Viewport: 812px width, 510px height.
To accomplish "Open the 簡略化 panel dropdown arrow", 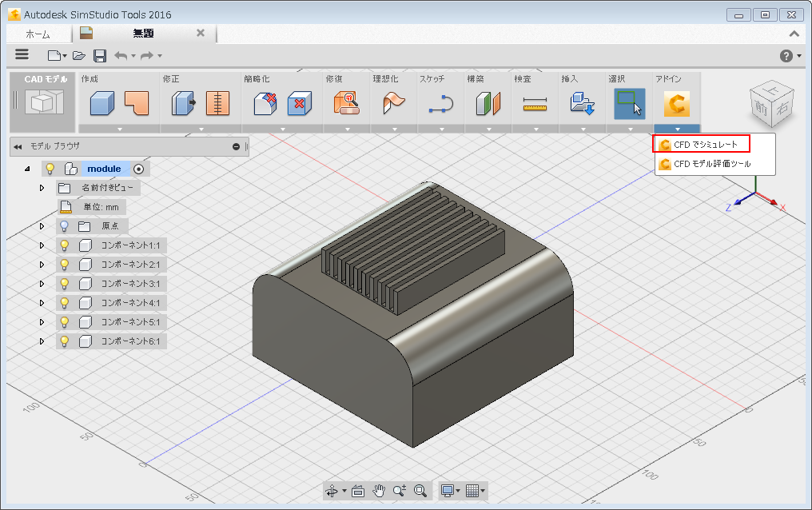I will click(283, 129).
